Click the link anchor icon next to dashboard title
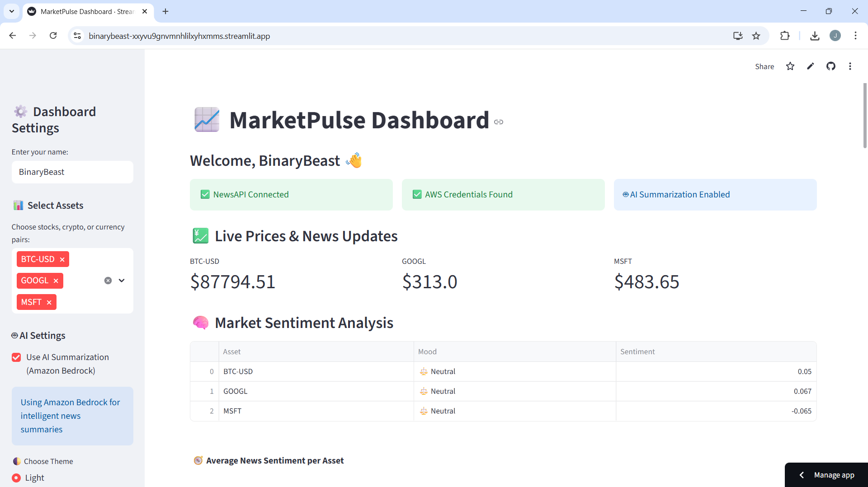This screenshot has height=487, width=868. coord(499,122)
